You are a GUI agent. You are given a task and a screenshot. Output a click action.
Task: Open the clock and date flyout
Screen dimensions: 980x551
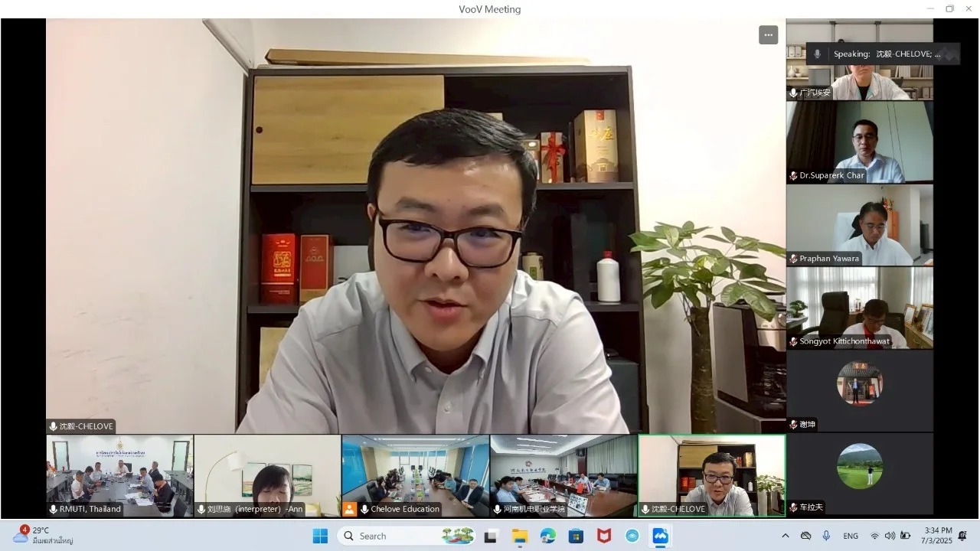938,536
